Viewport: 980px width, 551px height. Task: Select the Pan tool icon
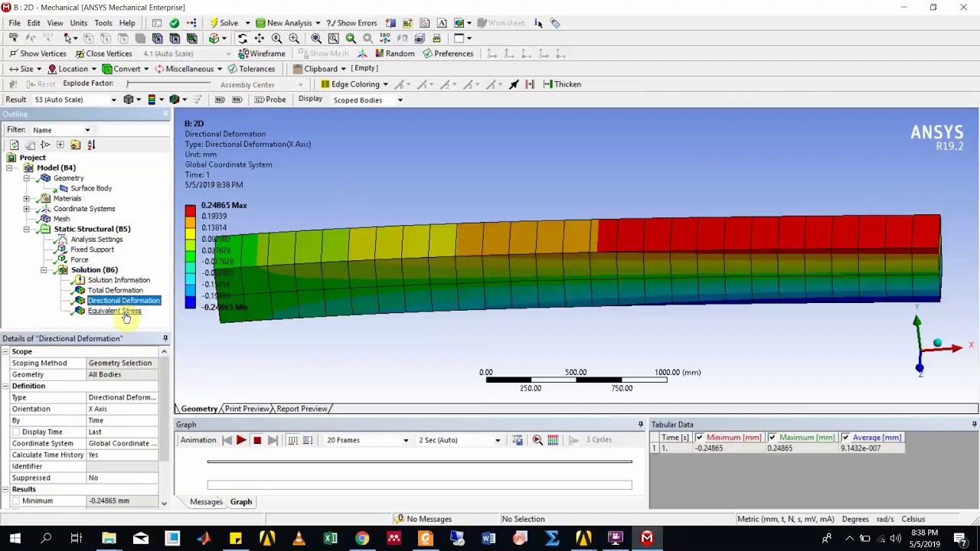[260, 38]
